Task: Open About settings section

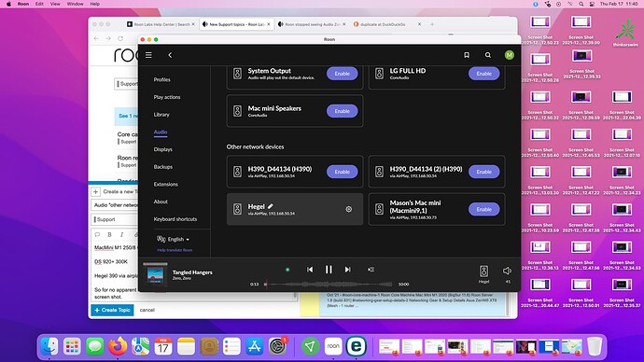Action: point(161,202)
